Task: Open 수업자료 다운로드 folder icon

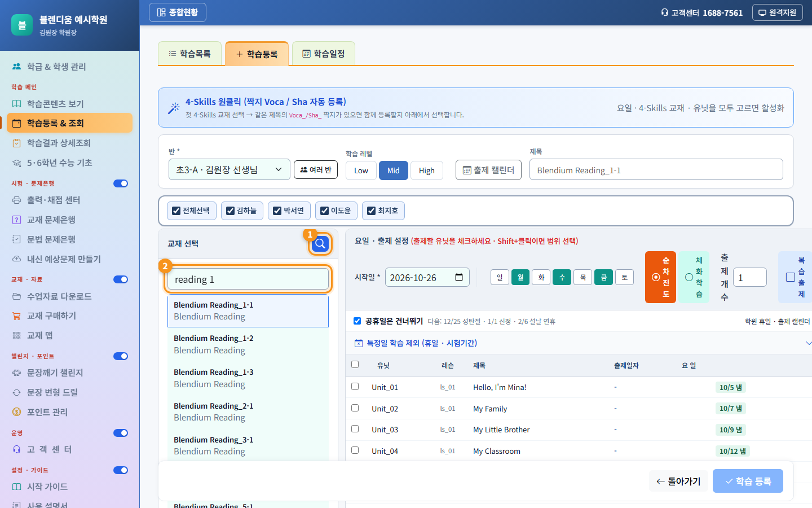Action: coord(17,296)
